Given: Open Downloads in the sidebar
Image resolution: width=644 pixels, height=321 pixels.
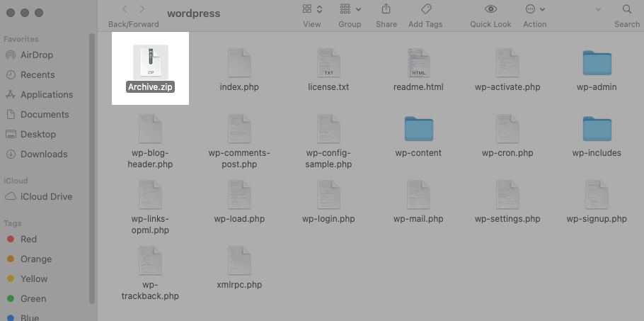Looking at the screenshot, I should pyautogui.click(x=36, y=154).
